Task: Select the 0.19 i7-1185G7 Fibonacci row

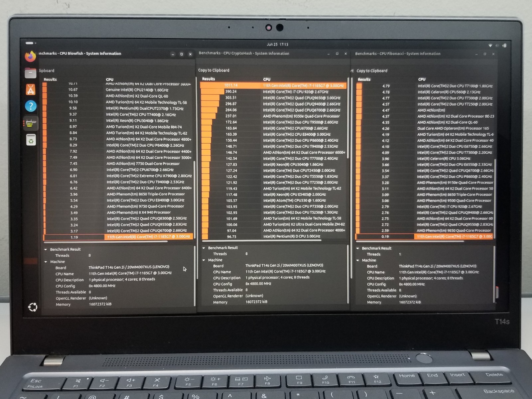Action: (x=424, y=236)
